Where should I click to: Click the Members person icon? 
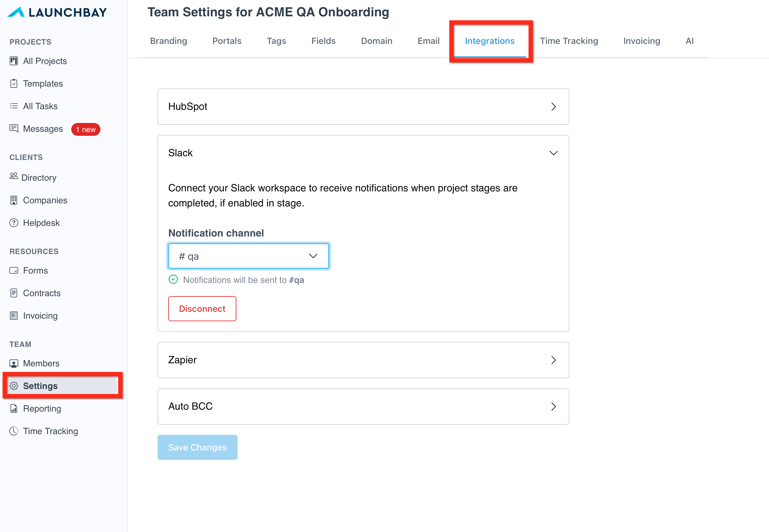pyautogui.click(x=14, y=363)
